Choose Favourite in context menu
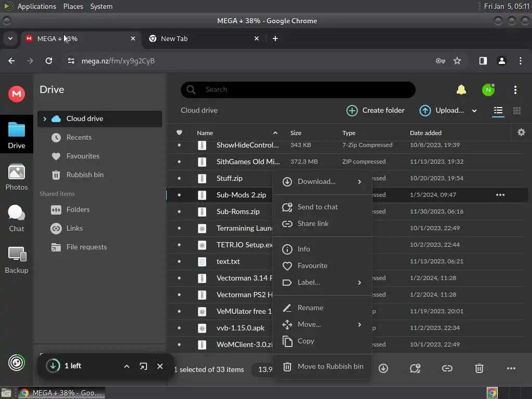The height and width of the screenshot is (399, 532). pyautogui.click(x=322, y=265)
